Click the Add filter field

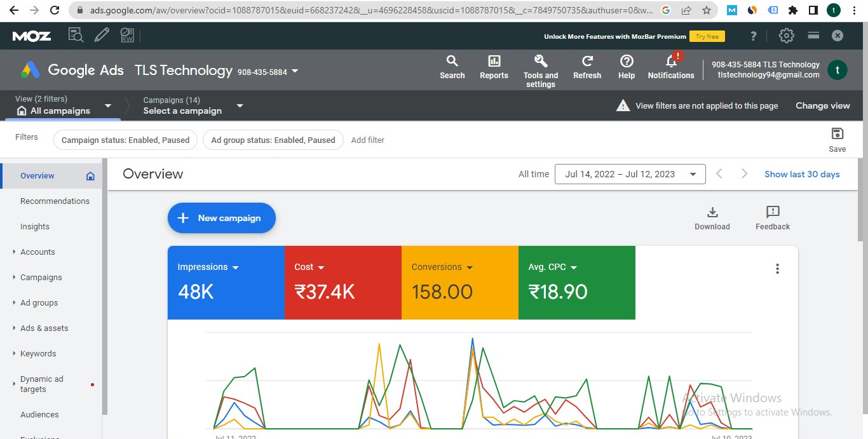pyautogui.click(x=368, y=140)
